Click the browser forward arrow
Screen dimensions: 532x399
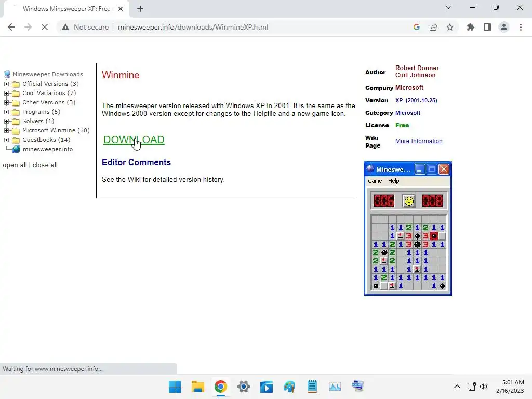28,27
